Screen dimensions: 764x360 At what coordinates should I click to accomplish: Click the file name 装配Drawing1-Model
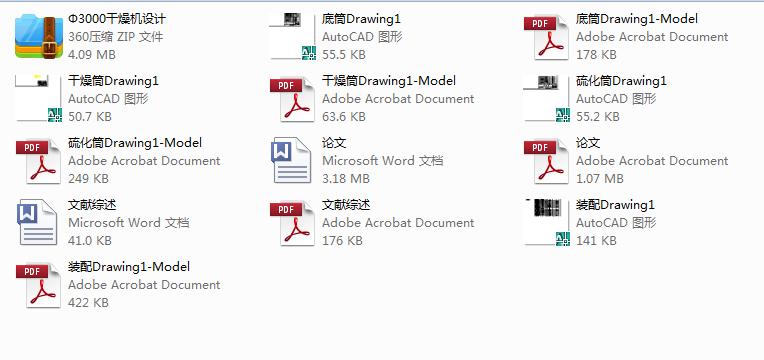(129, 267)
